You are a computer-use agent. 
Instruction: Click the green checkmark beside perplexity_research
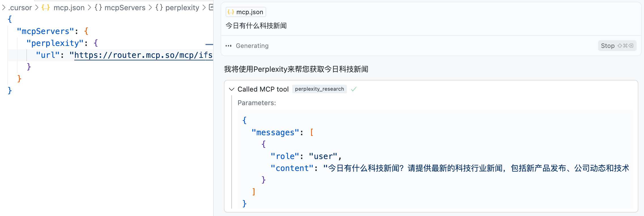[353, 89]
